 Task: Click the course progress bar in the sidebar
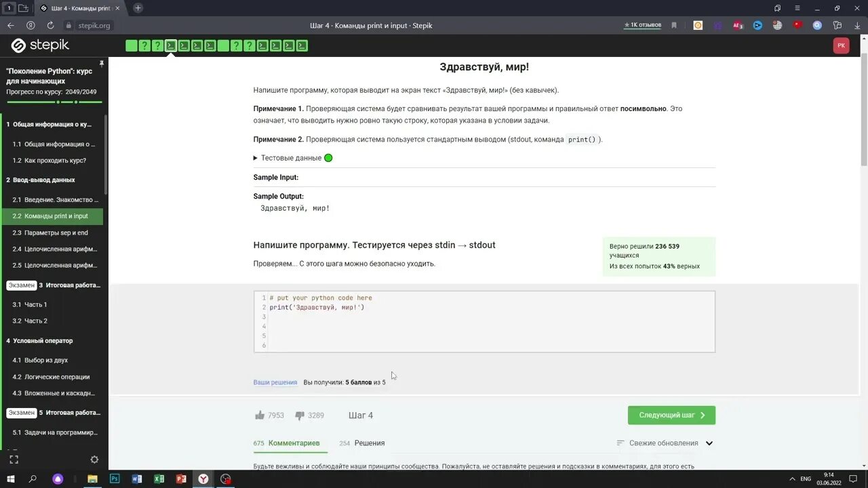click(54, 102)
